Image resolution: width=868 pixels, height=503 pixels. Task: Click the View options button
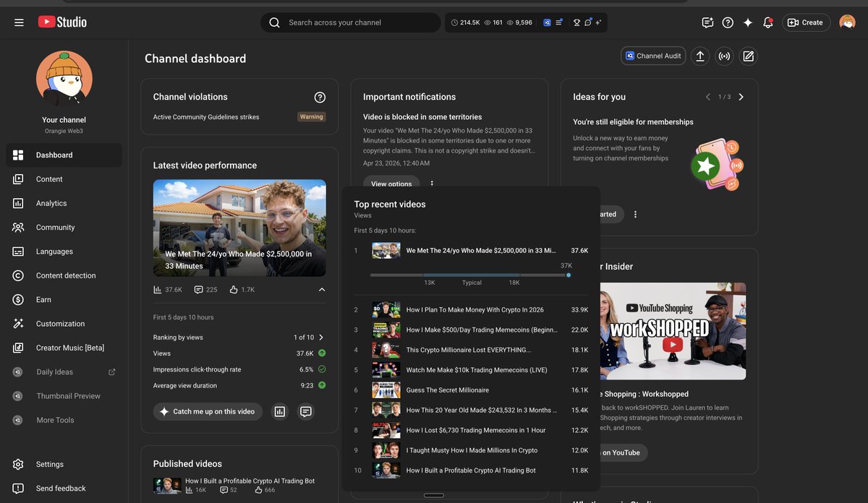click(x=391, y=184)
